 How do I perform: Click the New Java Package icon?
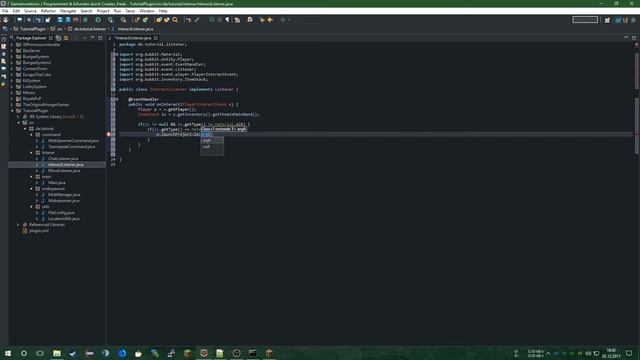click(x=136, y=20)
